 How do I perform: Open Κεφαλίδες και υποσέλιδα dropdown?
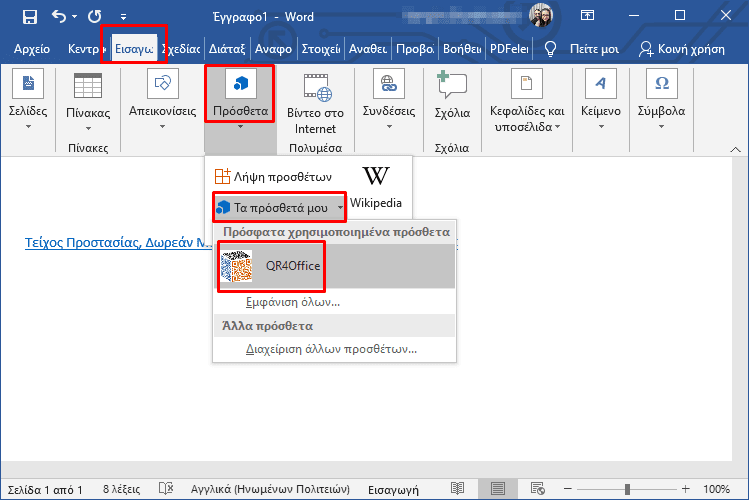(x=527, y=100)
